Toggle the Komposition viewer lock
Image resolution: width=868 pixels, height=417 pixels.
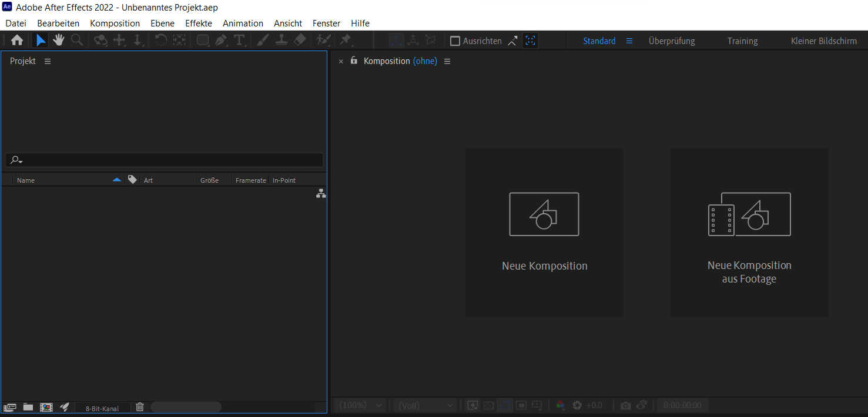pyautogui.click(x=354, y=60)
